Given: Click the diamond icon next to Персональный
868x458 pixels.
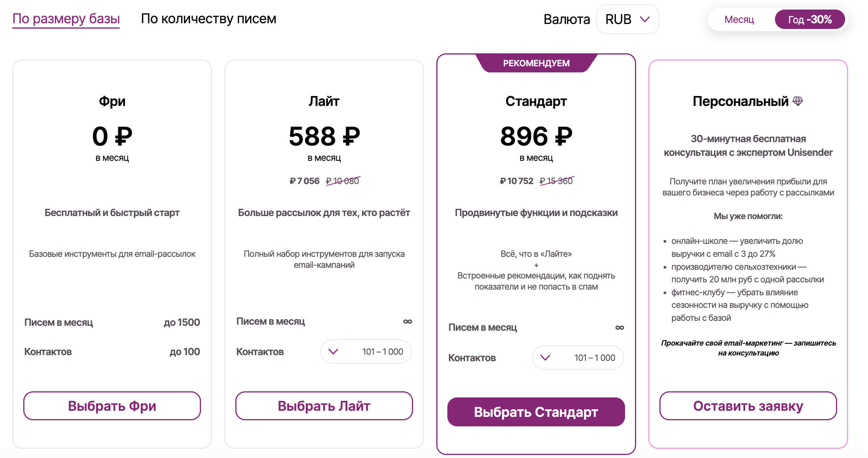Looking at the screenshot, I should coord(797,101).
